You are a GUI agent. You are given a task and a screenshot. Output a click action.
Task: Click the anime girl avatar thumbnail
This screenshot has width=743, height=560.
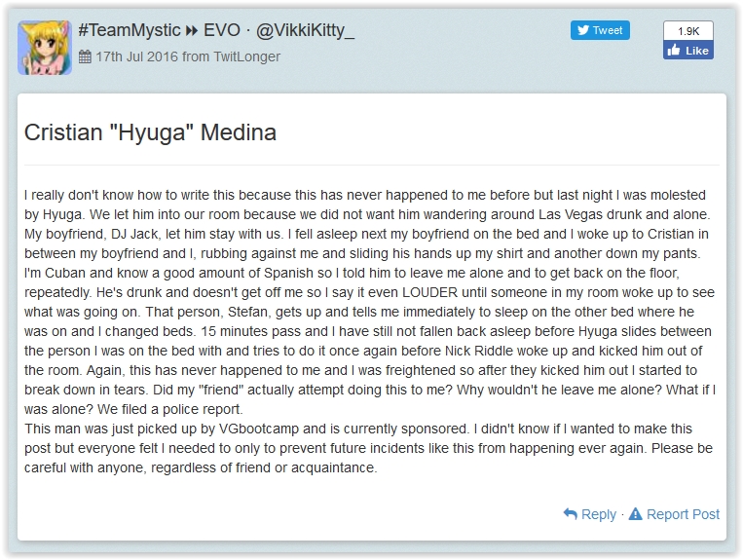44,48
